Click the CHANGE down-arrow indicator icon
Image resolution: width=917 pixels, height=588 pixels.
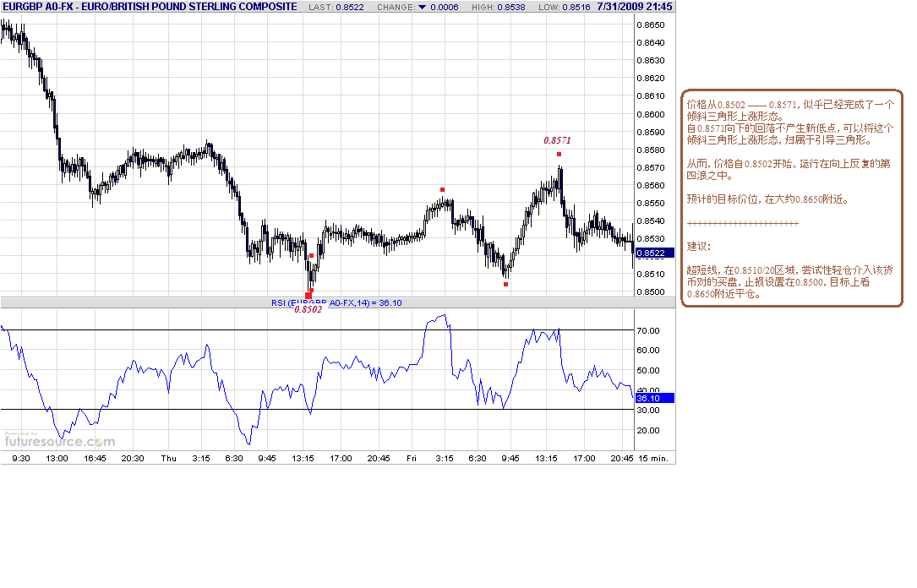[423, 7]
